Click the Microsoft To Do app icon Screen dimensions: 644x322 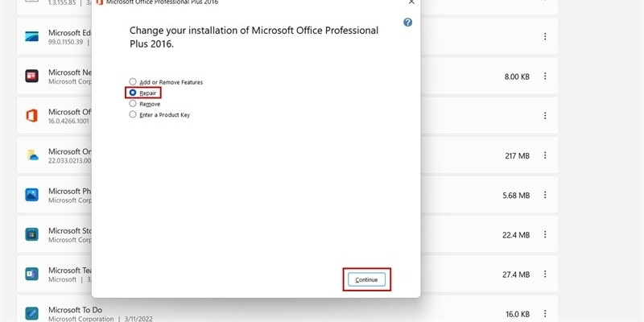click(31, 313)
